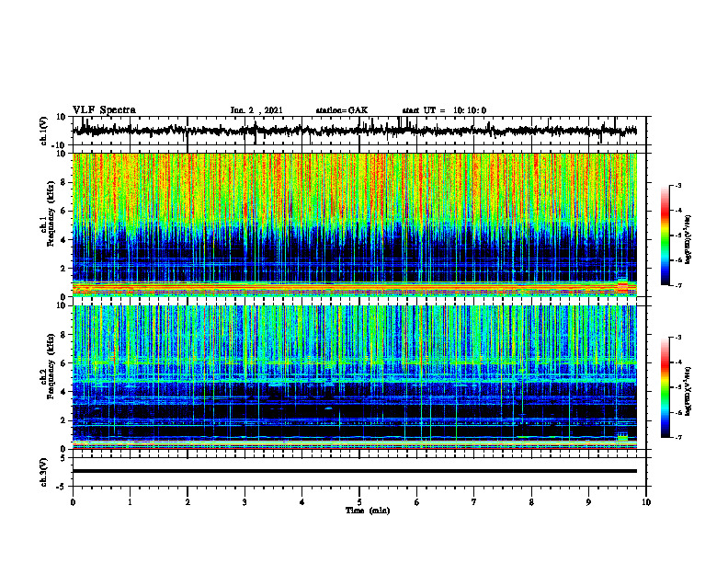This screenshot has width=728, height=563.
Task: Click the ch.1 voltage waveform trace
Action: point(354,131)
